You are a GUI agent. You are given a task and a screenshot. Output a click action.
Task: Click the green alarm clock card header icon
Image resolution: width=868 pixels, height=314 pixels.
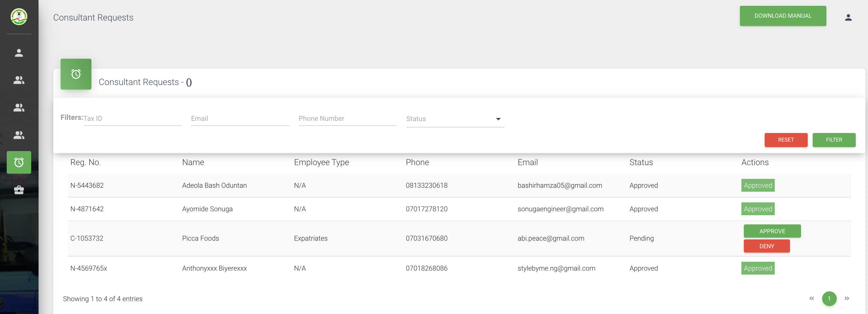[76, 74]
